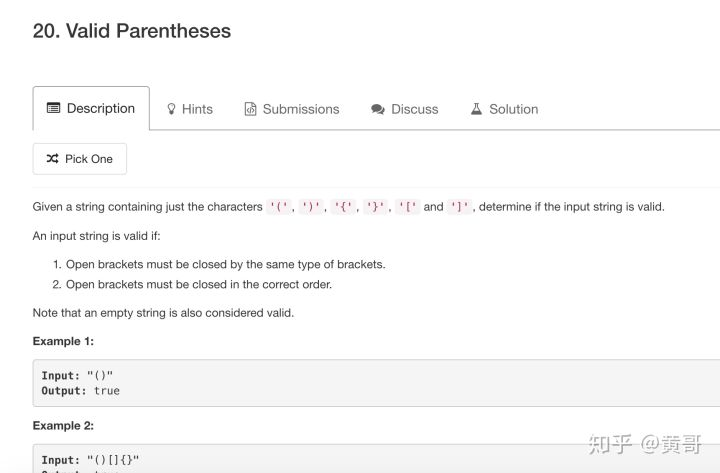The image size is (720, 473).
Task: Select the Description tab label
Action: pyautogui.click(x=100, y=108)
